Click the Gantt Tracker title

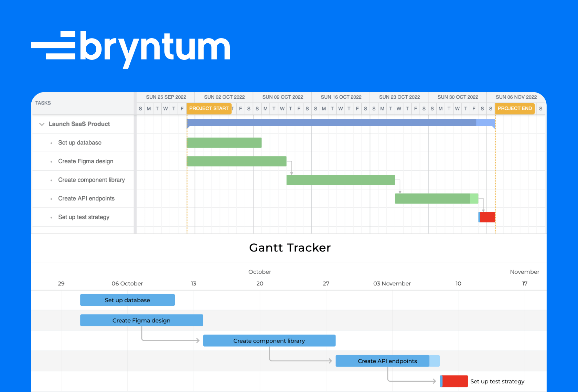[x=290, y=248]
